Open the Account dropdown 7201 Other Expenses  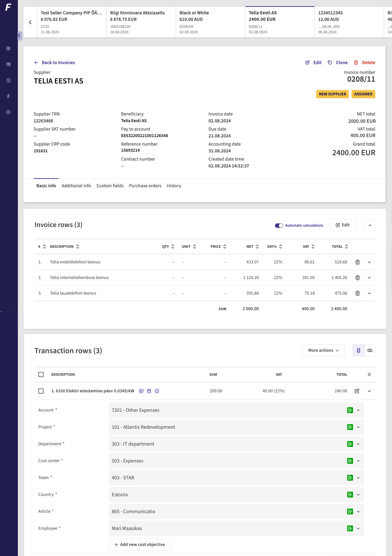[236, 410]
